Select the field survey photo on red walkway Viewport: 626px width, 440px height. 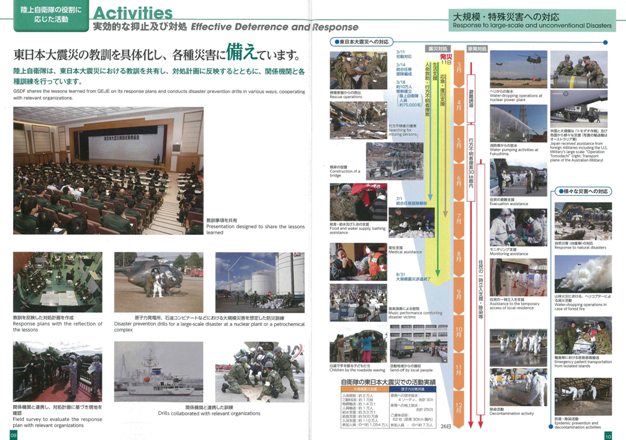[x=57, y=371]
